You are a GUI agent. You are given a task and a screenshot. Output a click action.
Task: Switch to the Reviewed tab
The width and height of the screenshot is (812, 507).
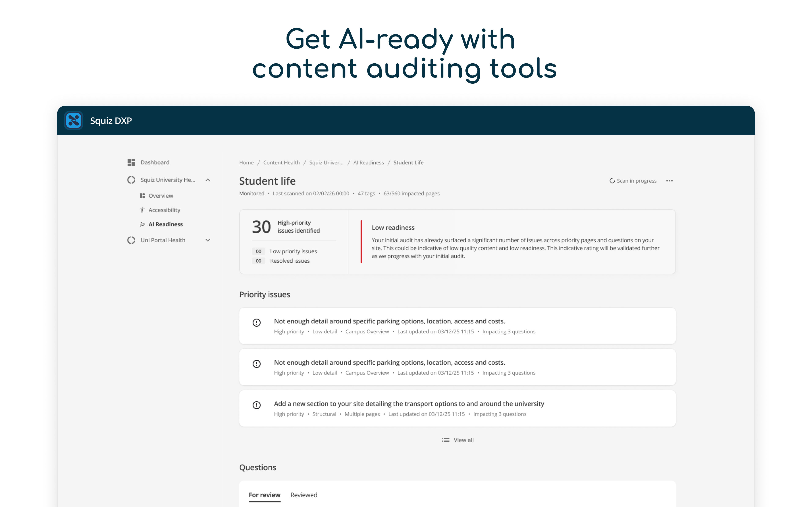pos(304,495)
